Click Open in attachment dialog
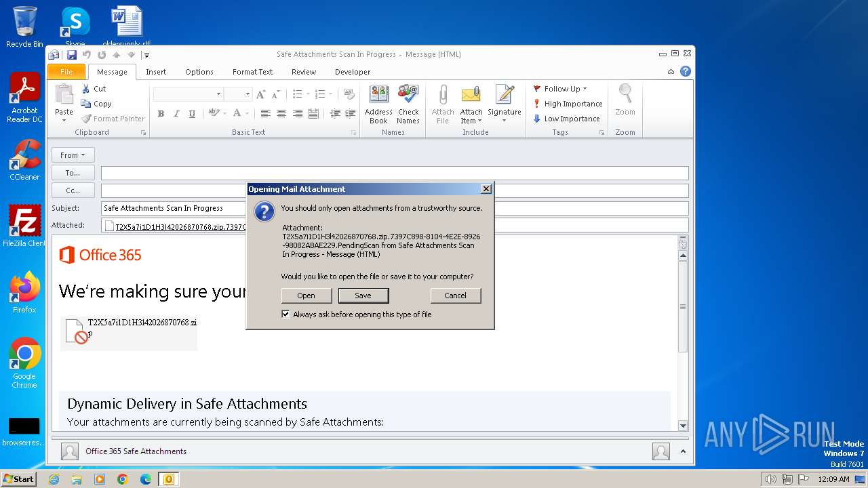 pyautogui.click(x=306, y=296)
